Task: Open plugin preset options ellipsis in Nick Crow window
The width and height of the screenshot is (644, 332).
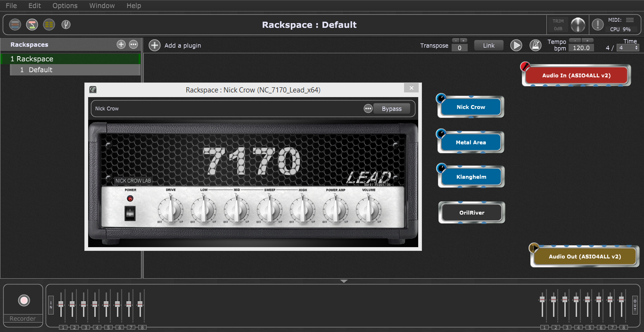Action: [x=368, y=108]
